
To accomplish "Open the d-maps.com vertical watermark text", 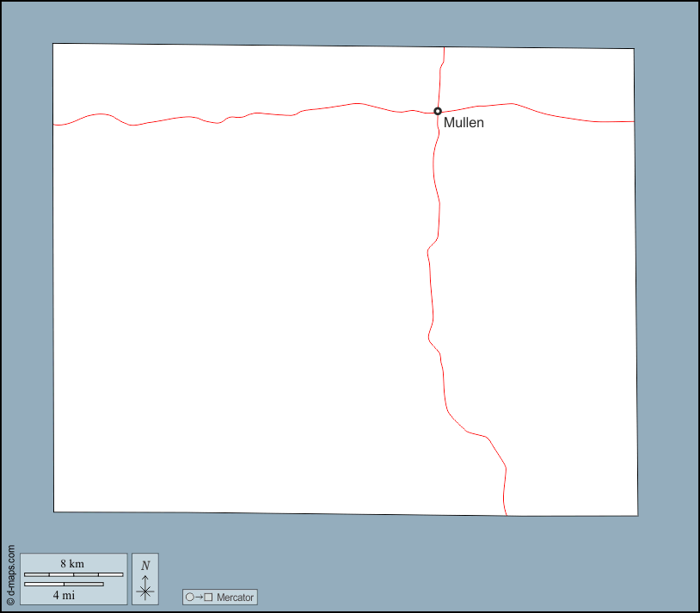I will (10, 570).
